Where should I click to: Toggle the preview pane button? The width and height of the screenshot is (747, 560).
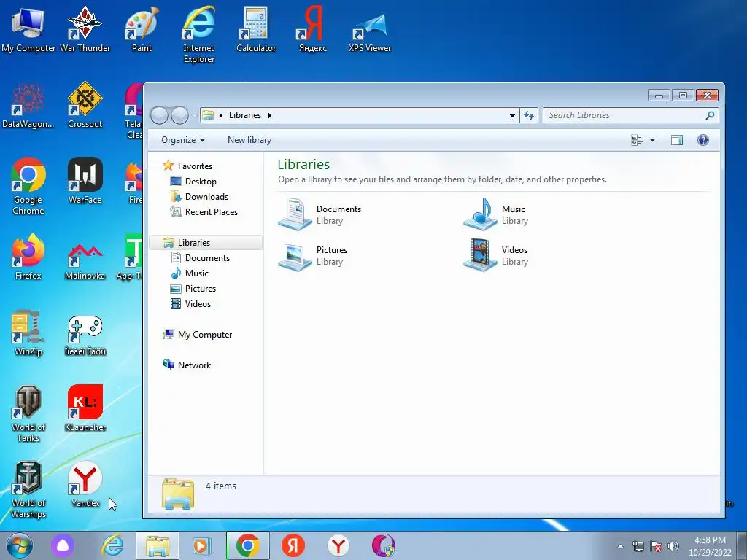(x=677, y=140)
